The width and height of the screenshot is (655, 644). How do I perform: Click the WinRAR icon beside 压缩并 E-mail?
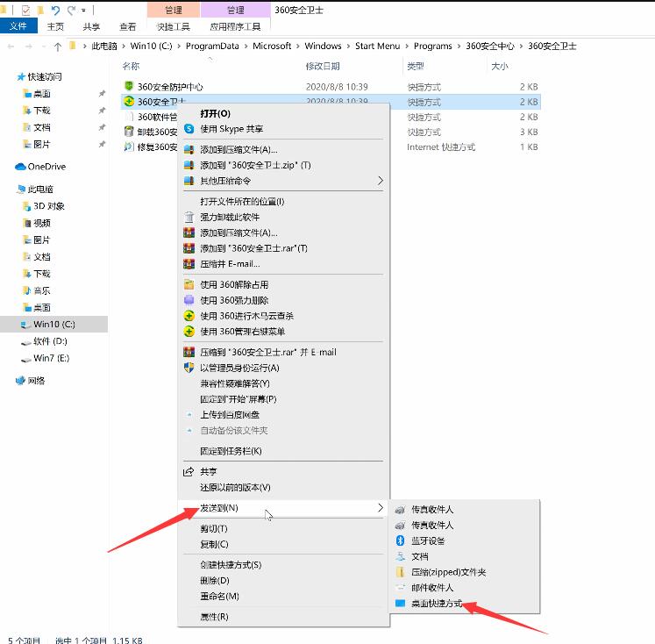tap(189, 264)
